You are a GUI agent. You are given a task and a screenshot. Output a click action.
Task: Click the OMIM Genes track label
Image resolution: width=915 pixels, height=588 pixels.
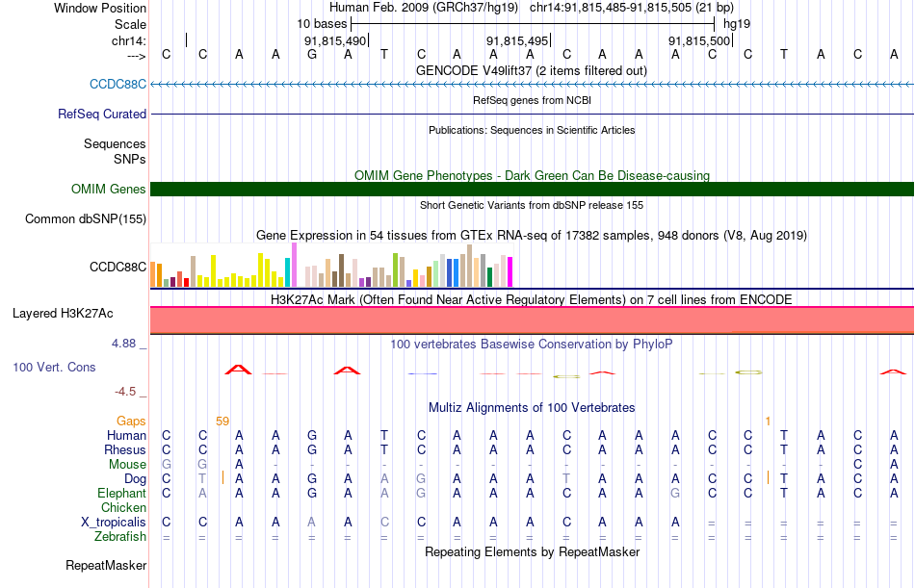coord(108,189)
